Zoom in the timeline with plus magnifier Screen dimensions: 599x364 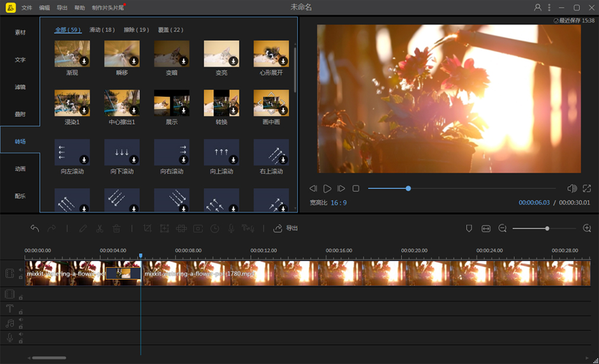[587, 228]
